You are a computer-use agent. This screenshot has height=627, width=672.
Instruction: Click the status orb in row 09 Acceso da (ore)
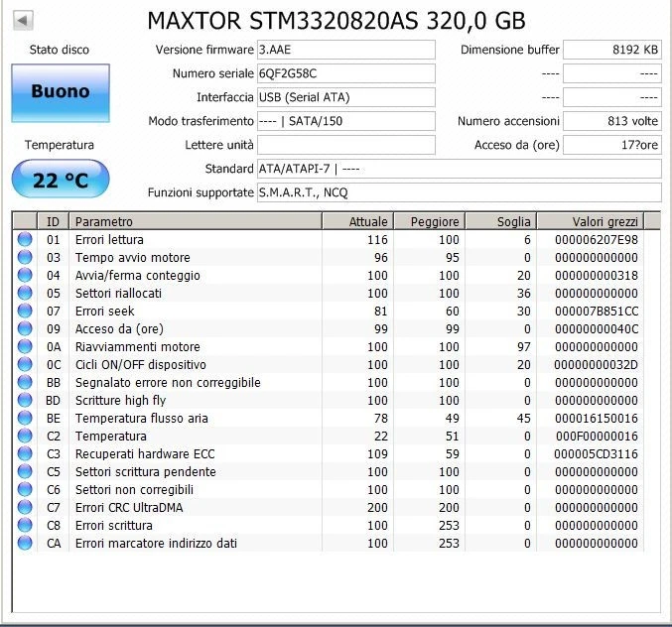25,328
